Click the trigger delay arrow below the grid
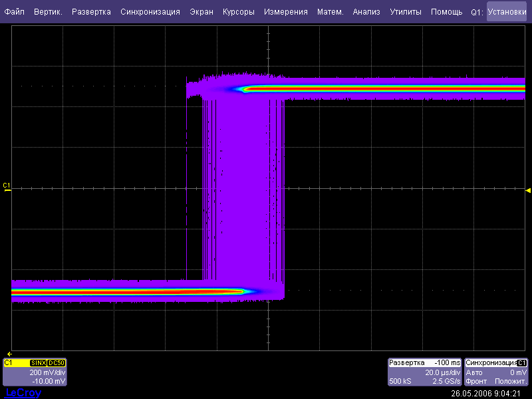The height and width of the screenshot is (399, 532). pyautogui.click(x=9, y=354)
